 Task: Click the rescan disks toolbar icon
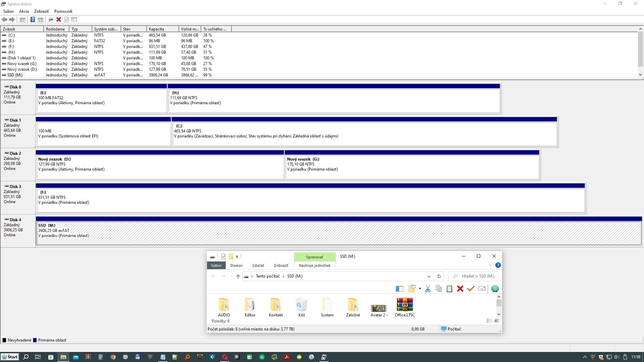51,19
